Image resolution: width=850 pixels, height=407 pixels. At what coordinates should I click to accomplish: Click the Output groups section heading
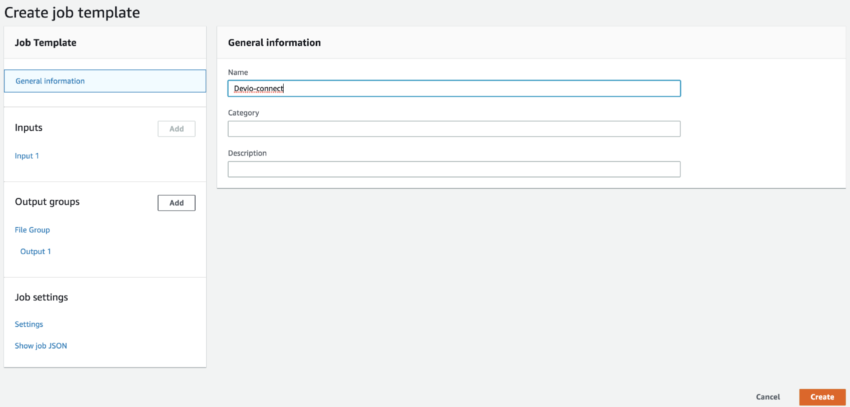47,202
